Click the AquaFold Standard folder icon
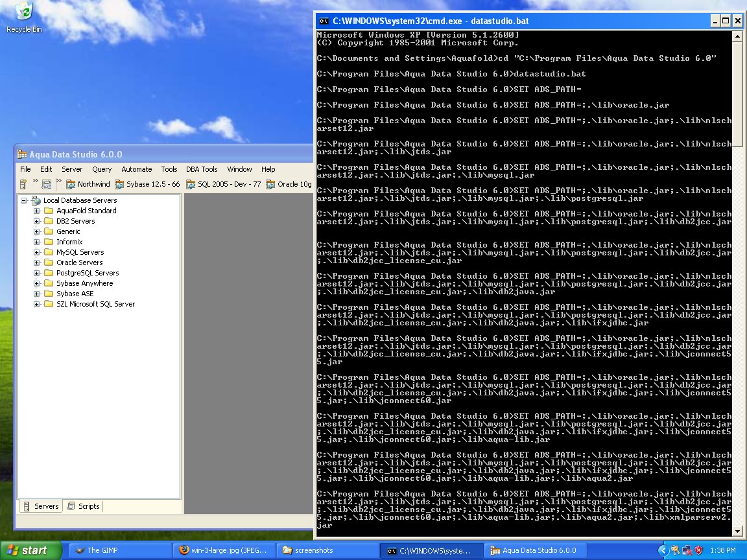Image resolution: width=747 pixels, height=560 pixels. (x=49, y=211)
